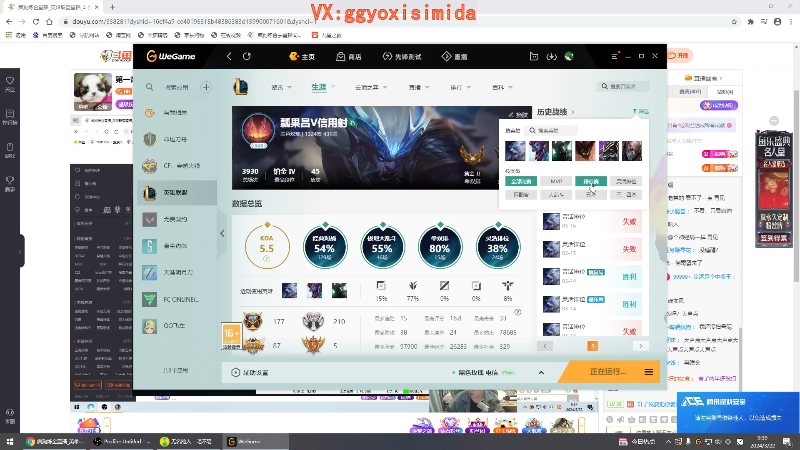This screenshot has width=800, height=450.
Task: Select the all-modes filter chip
Action: tap(521, 181)
